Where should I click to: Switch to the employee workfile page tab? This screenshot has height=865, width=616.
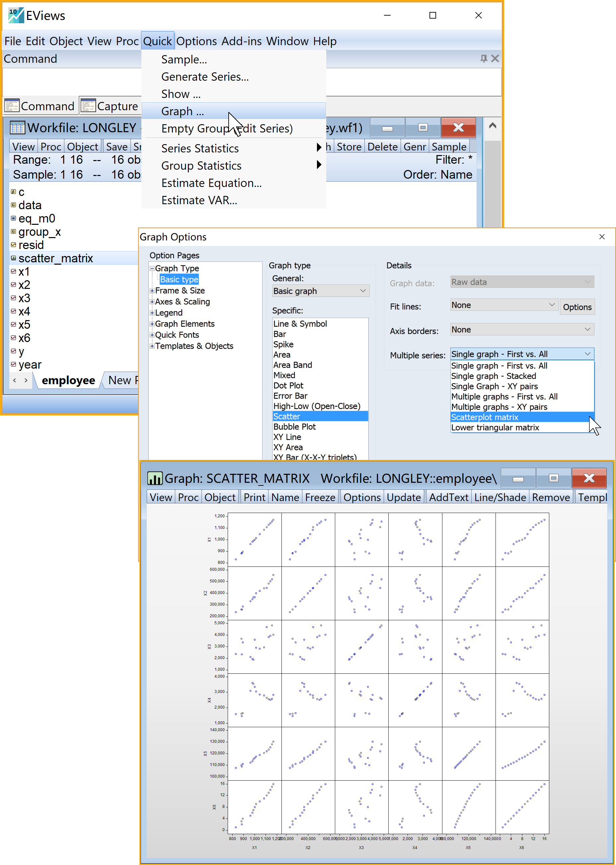(68, 380)
